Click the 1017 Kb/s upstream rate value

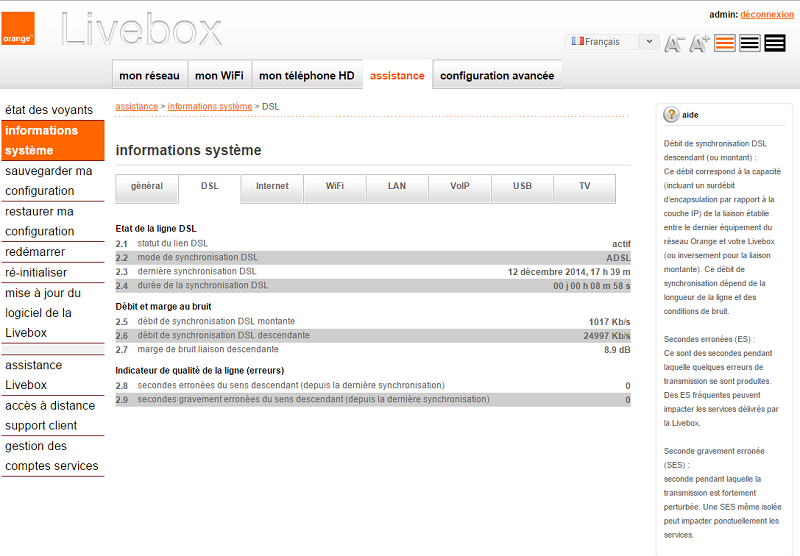coord(609,322)
